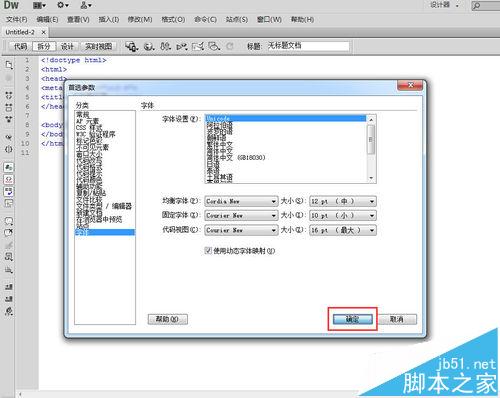Open the file management toolbar icon
Viewport: 500px width, 398px height.
(x=165, y=46)
